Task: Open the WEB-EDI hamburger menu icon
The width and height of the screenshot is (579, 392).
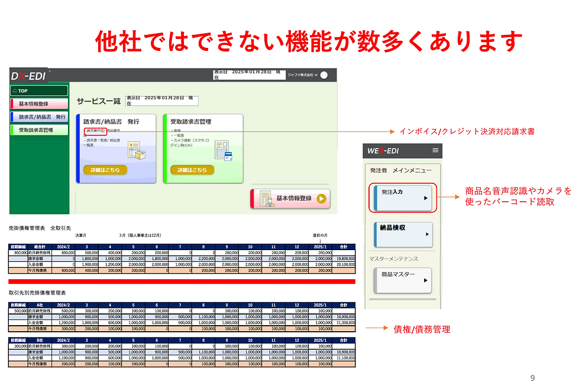Action: click(435, 150)
